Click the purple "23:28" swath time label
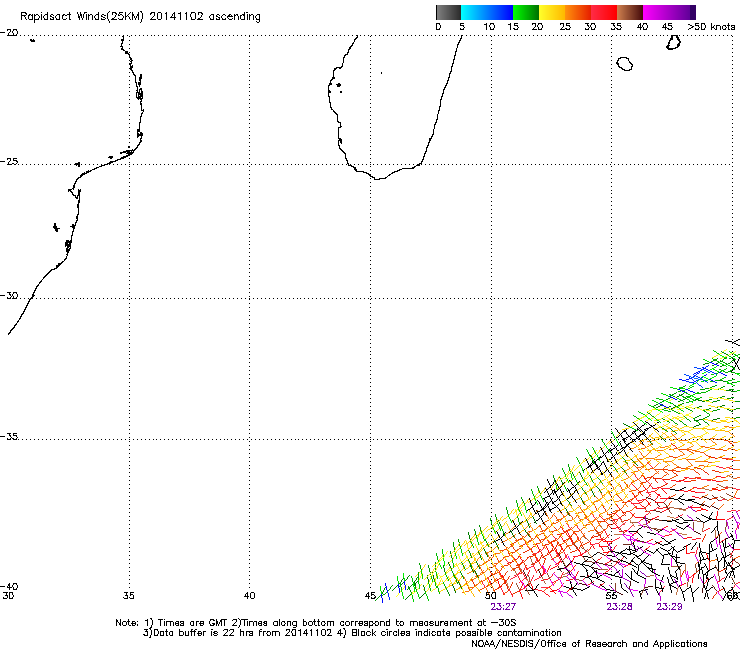The width and height of the screenshot is (740, 650). point(619,607)
